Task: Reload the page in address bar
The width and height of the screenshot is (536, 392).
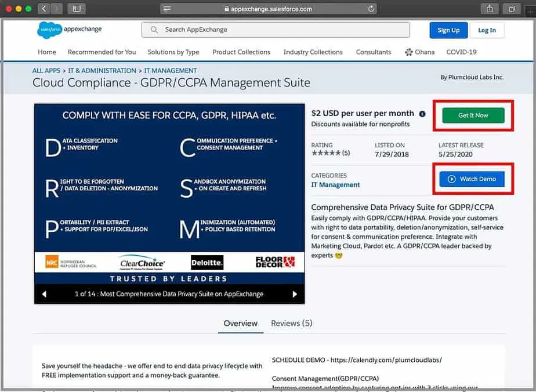Action: click(371, 9)
